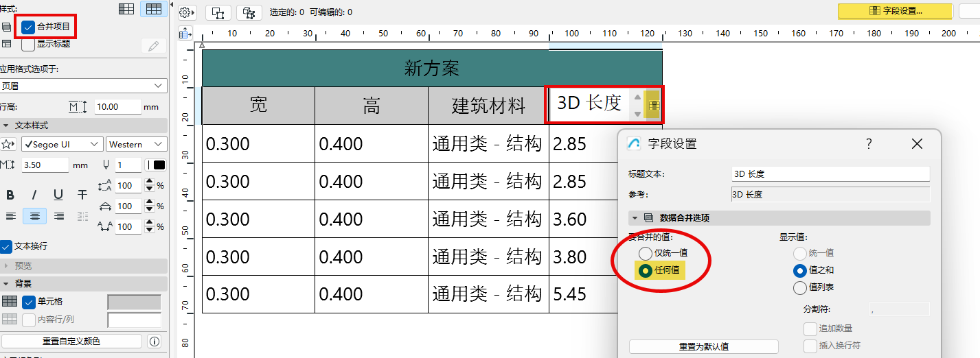Click the gray 单元格 background color swatch
The height and width of the screenshot is (358, 980).
(134, 302)
